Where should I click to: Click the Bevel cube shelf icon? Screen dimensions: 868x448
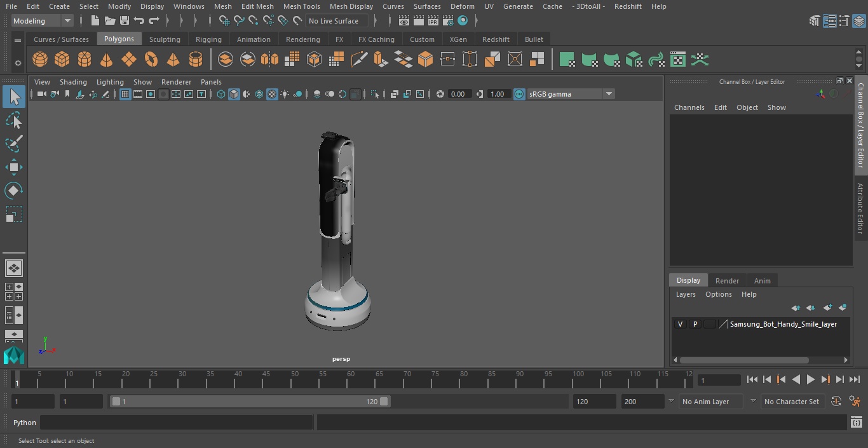(425, 60)
